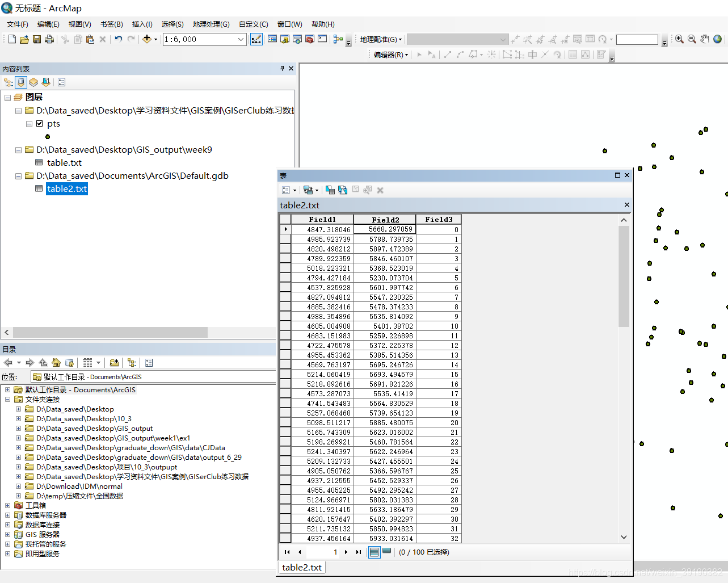Open the 编辑(E) menu
This screenshot has height=583, width=728.
[x=48, y=24]
